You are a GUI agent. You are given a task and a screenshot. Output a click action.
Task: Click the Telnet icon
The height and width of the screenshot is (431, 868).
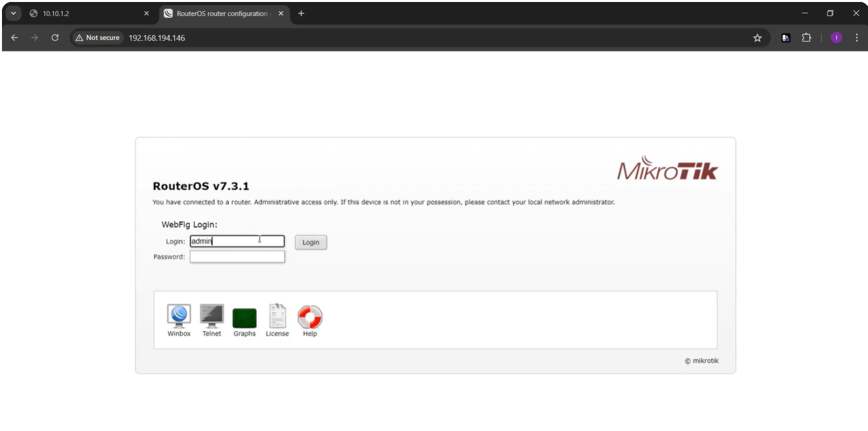[x=212, y=317]
